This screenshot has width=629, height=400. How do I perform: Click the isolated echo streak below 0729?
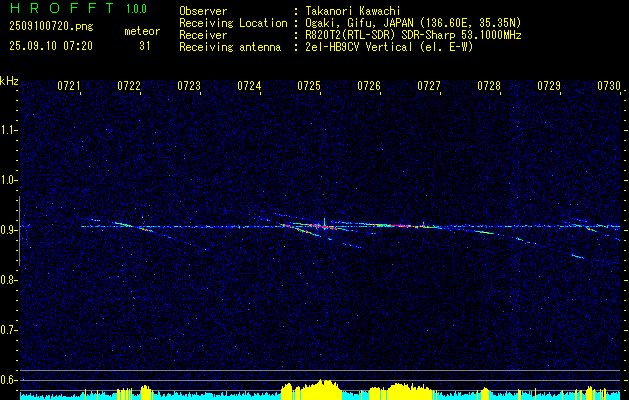pyautogui.click(x=578, y=256)
